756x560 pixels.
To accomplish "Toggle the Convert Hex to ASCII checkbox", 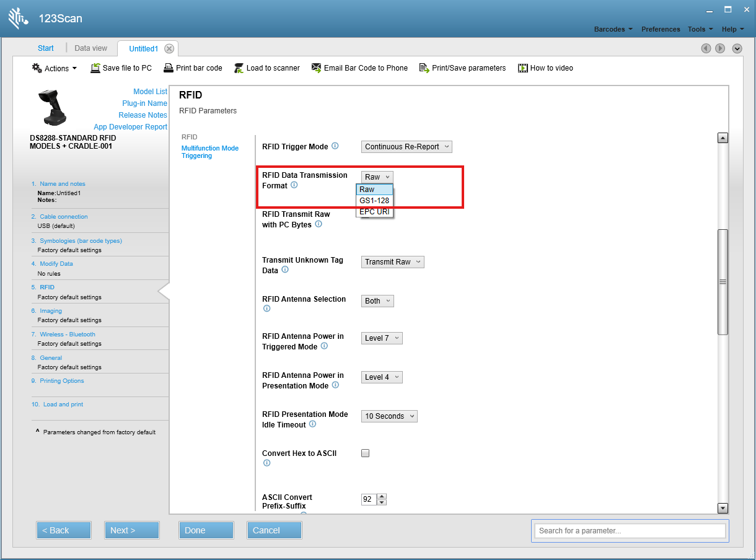I will (366, 453).
